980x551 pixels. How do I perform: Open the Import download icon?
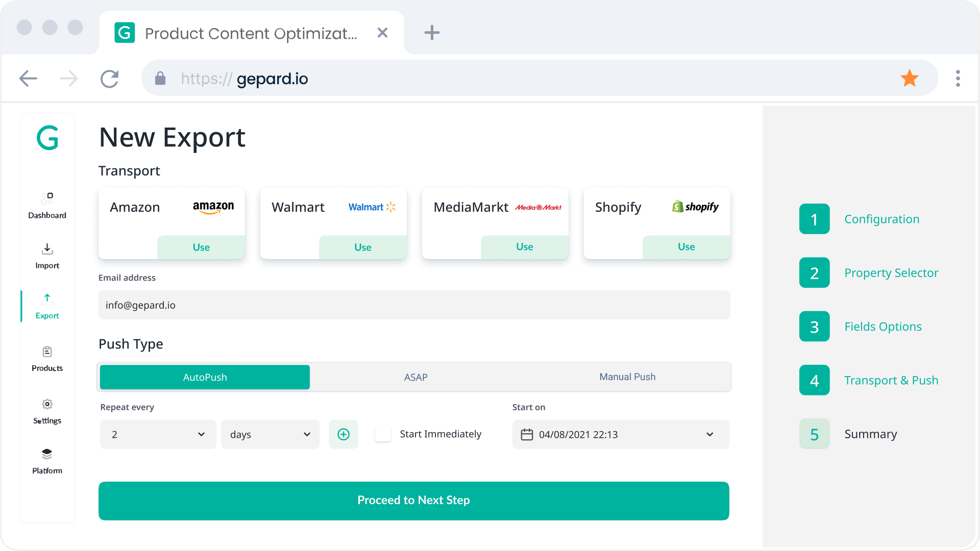[47, 249]
